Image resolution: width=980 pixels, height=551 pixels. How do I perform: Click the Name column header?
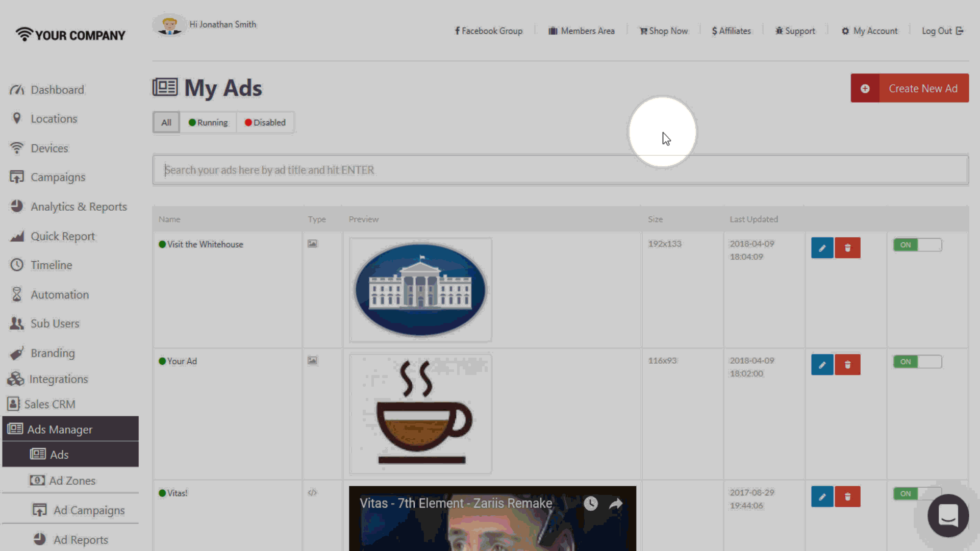tap(169, 219)
